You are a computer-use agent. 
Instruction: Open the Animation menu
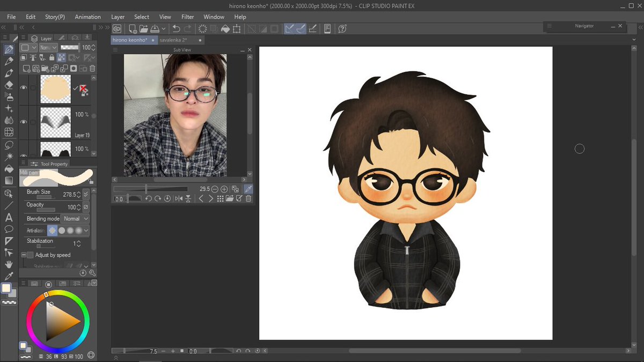click(87, 17)
